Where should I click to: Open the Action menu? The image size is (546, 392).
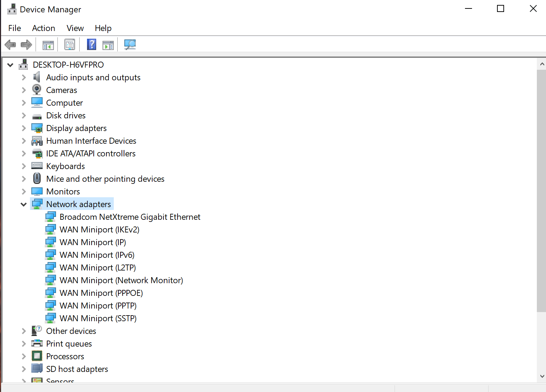pyautogui.click(x=44, y=28)
